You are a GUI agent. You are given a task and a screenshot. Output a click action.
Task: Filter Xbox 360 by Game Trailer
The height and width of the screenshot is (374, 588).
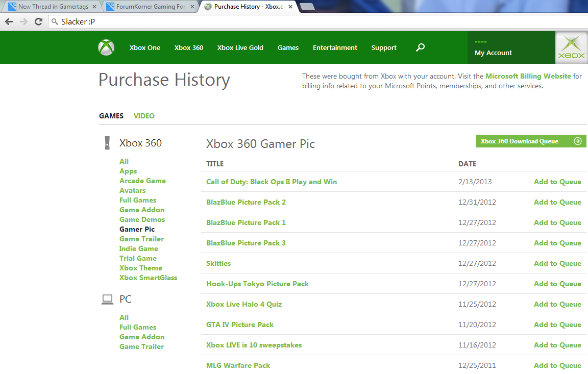click(x=141, y=239)
